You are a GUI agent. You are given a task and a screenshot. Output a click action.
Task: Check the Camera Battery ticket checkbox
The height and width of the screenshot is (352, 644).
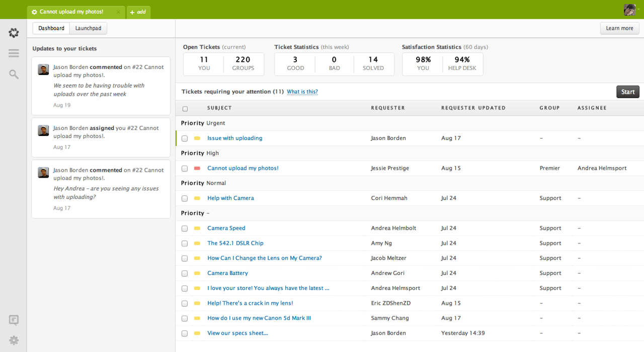(x=185, y=273)
